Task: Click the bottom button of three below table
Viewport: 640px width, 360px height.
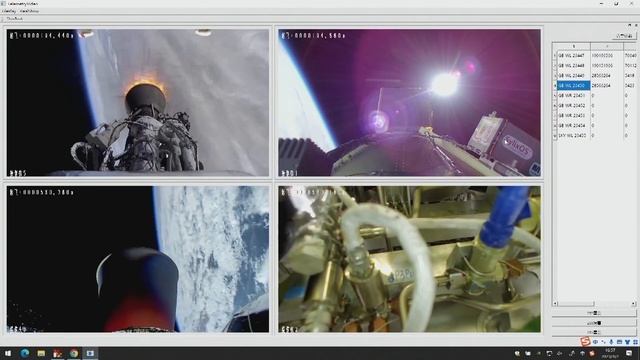Action: click(x=594, y=332)
